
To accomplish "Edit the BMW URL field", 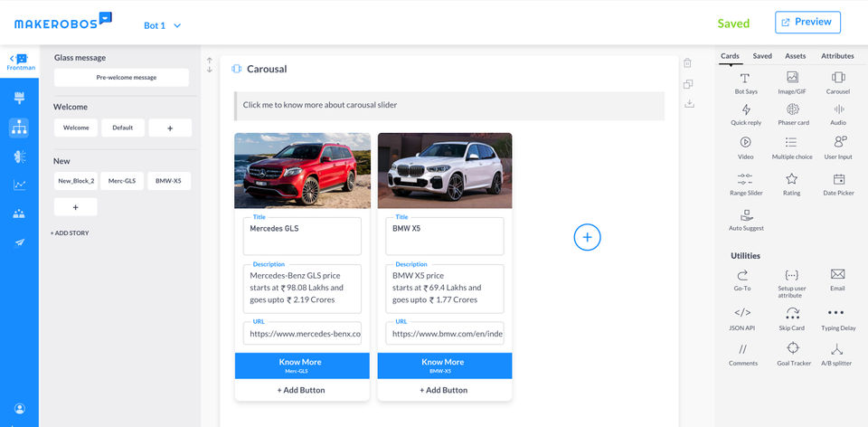I will pos(445,334).
